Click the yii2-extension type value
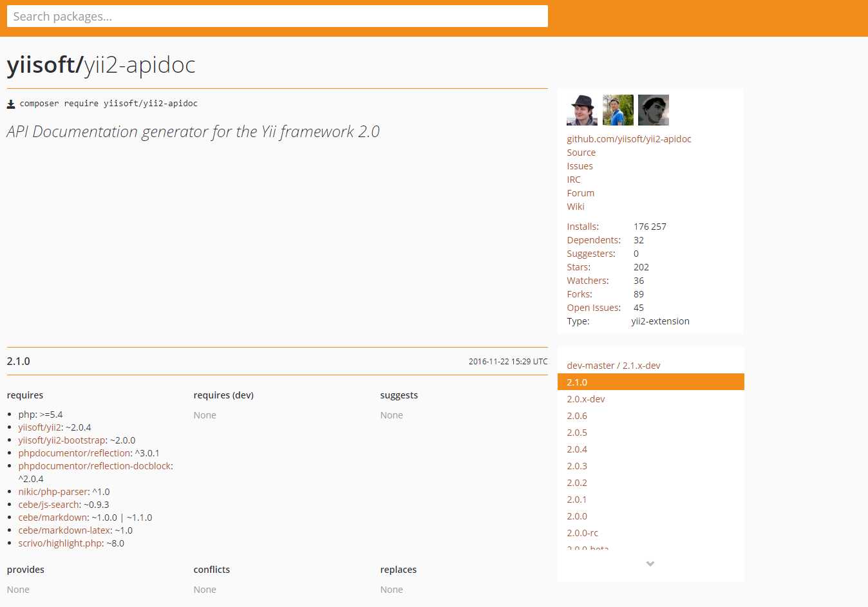 point(660,321)
